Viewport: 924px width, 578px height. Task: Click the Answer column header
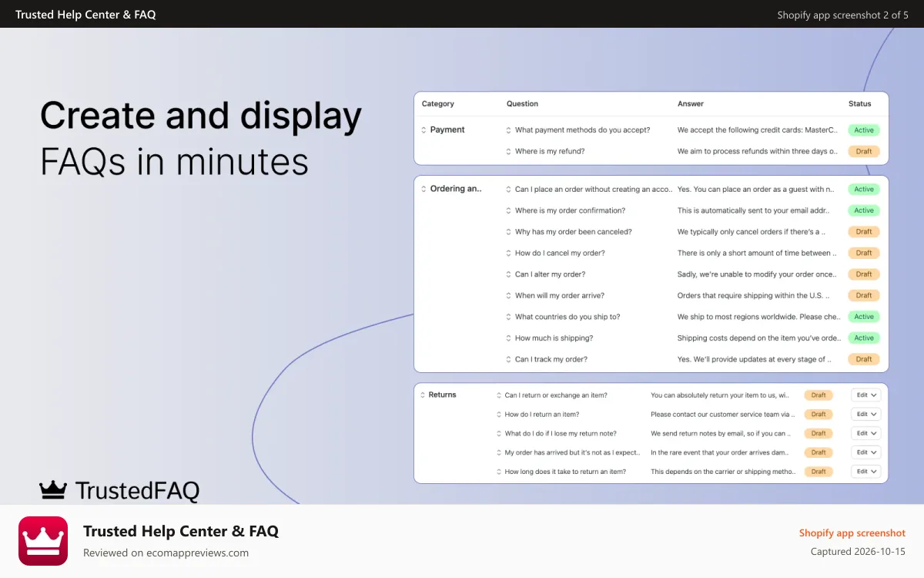[691, 103]
